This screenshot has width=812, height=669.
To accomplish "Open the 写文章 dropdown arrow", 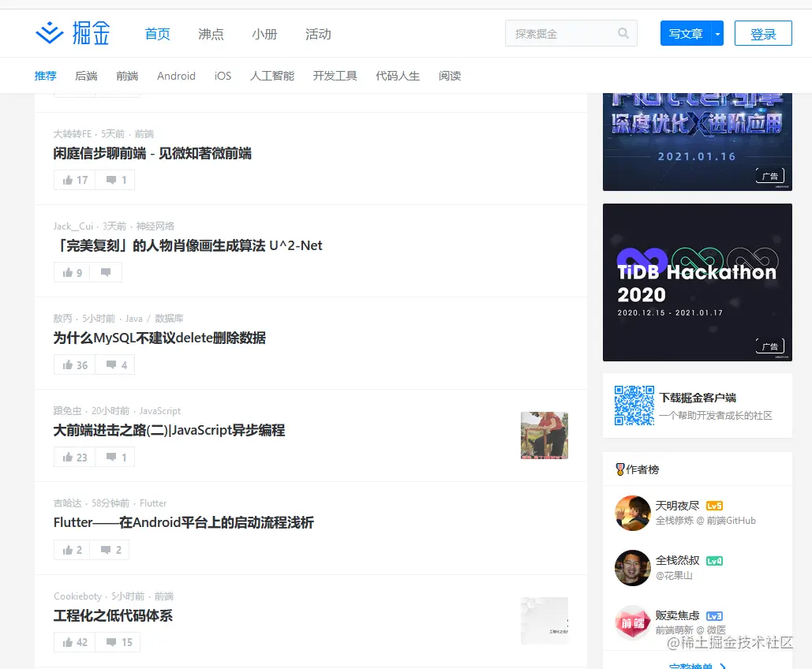I will tap(717, 34).
